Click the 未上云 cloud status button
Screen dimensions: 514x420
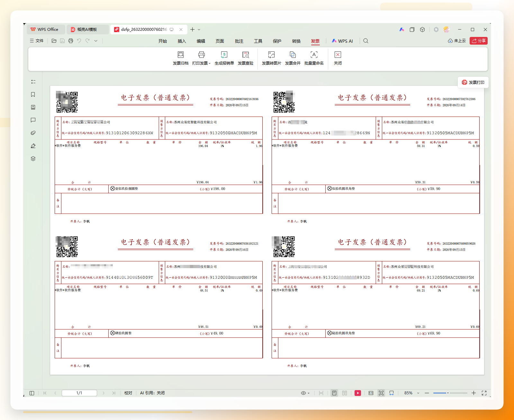[457, 41]
